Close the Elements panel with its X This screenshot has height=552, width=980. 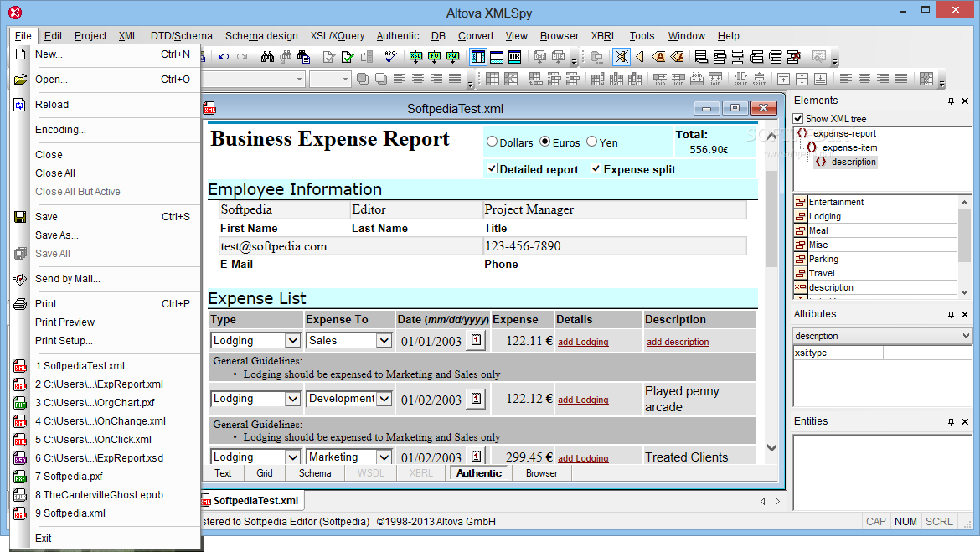(965, 101)
